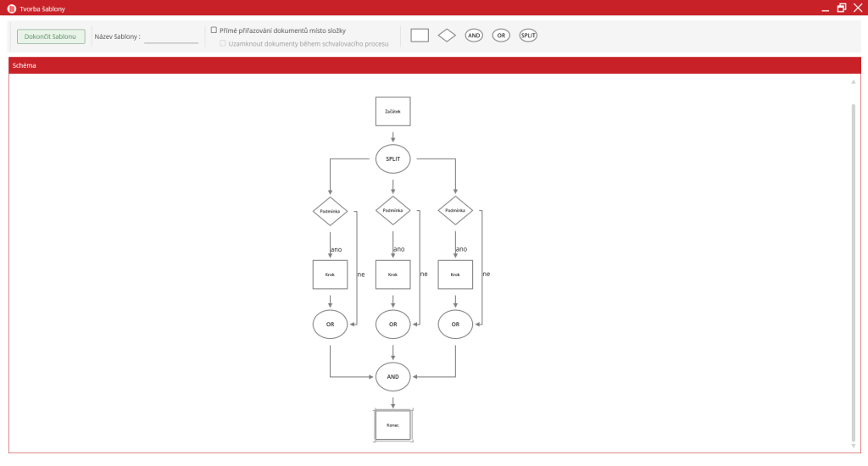Toggle Uzamknout dokumenty během schvalovacího procesu
The image size is (868, 466).
pos(223,43)
